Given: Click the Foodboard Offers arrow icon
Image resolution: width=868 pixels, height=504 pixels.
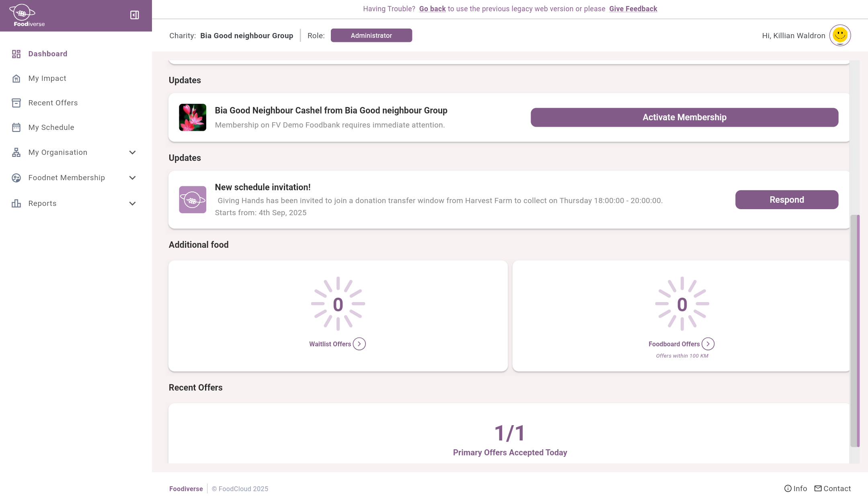Looking at the screenshot, I should [x=708, y=344].
